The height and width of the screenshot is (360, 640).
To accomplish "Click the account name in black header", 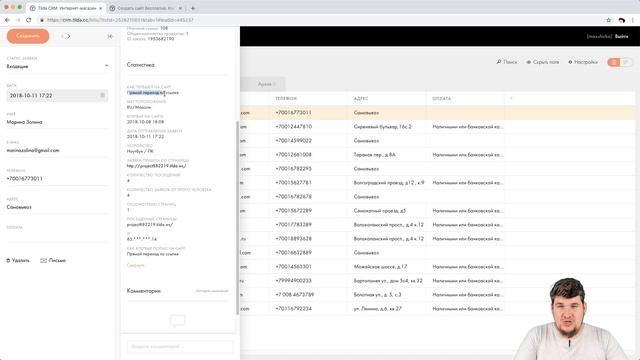I will tap(599, 36).
